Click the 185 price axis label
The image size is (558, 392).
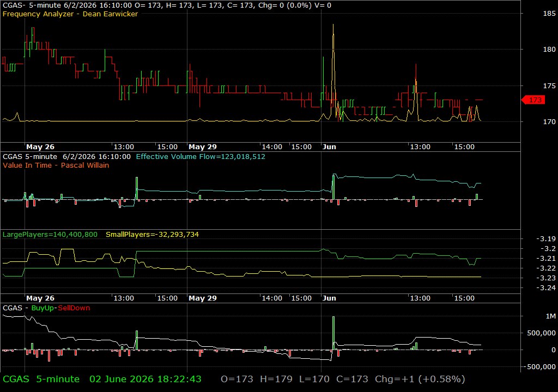tap(549, 14)
